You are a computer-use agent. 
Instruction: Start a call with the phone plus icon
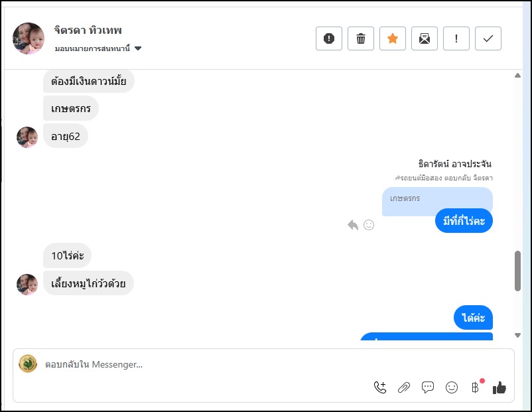point(380,387)
